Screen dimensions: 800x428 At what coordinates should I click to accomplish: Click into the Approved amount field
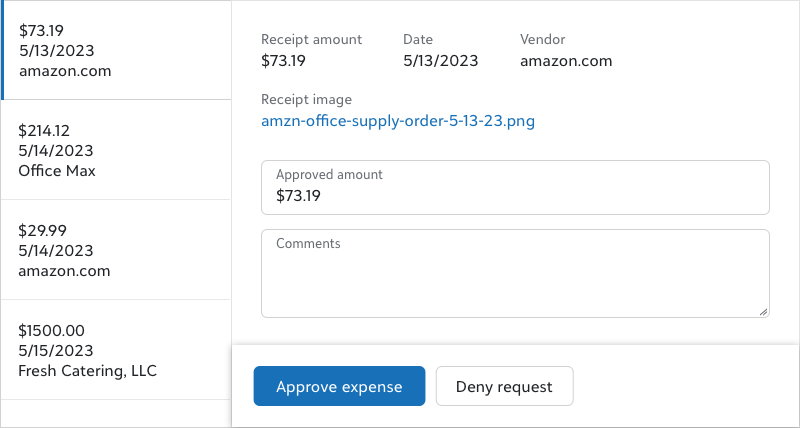click(x=515, y=196)
